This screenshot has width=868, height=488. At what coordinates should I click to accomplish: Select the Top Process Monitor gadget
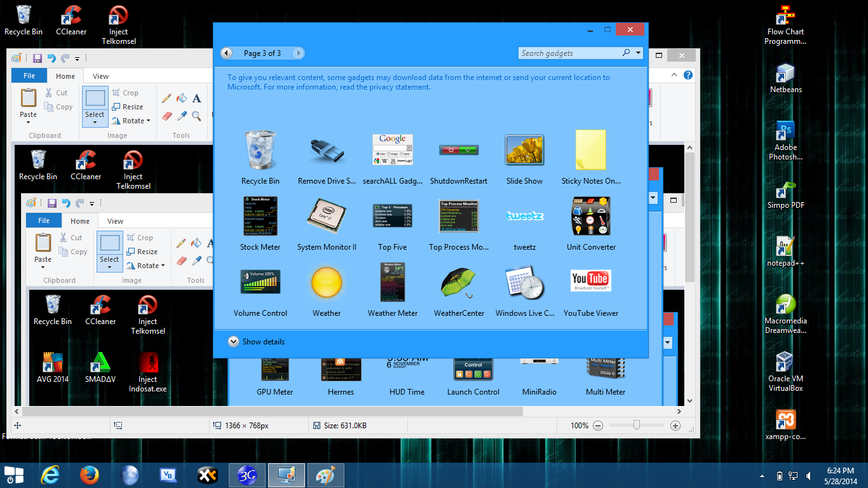(x=459, y=216)
